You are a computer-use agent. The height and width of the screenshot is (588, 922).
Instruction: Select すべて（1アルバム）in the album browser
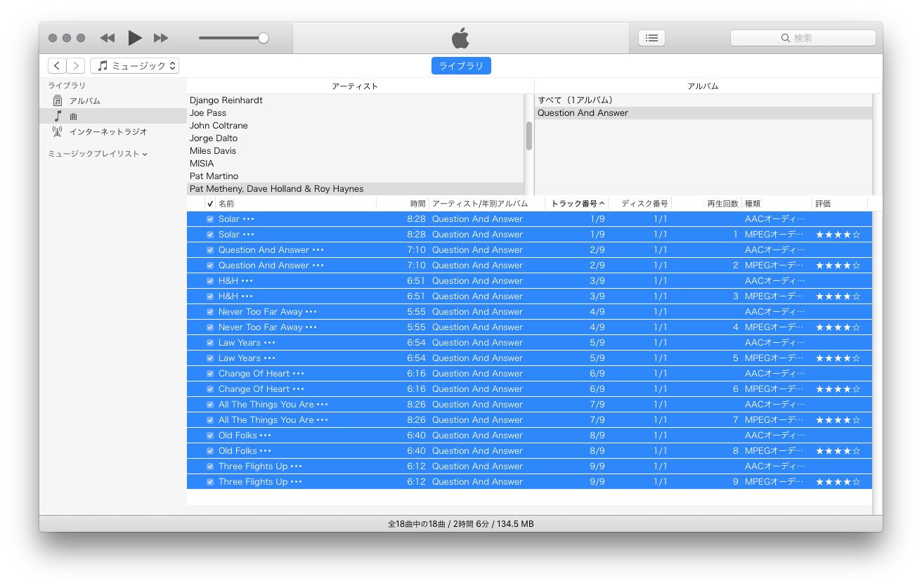703,100
